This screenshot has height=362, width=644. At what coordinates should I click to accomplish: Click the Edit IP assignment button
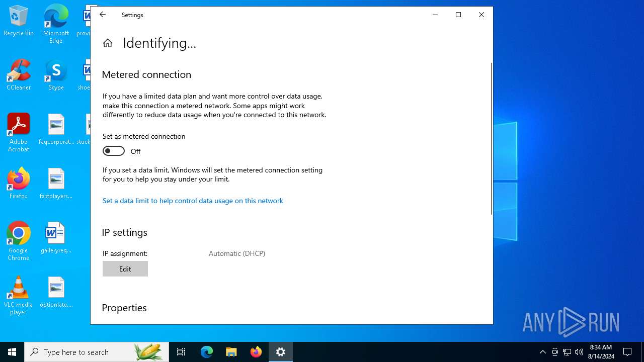point(125,269)
